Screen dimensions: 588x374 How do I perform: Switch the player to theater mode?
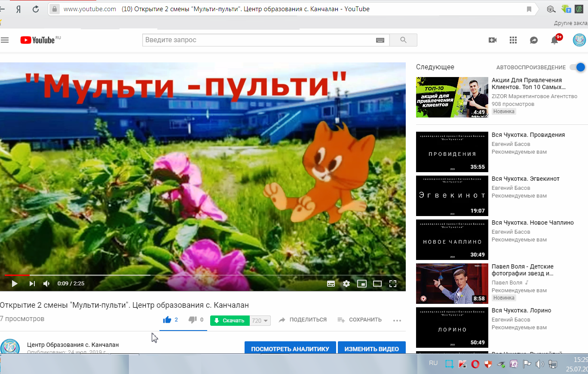[x=377, y=284]
